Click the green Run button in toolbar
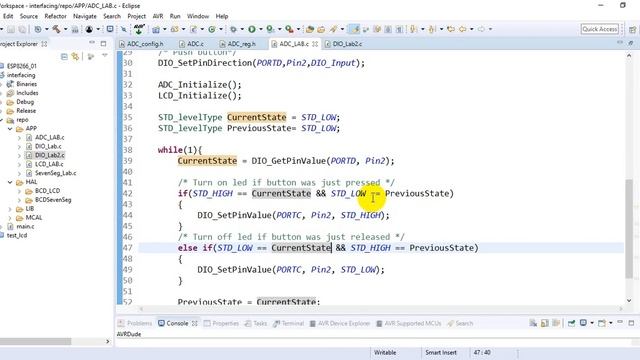This screenshot has height=360, width=640. pos(252,29)
